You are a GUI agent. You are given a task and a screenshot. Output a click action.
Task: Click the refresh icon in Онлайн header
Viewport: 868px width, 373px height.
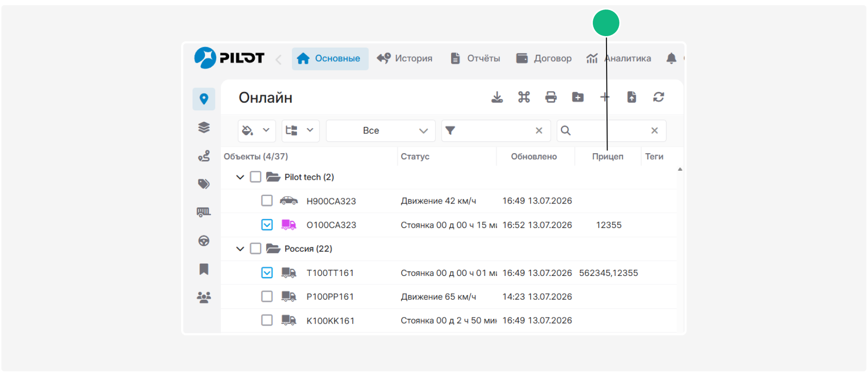pos(658,97)
